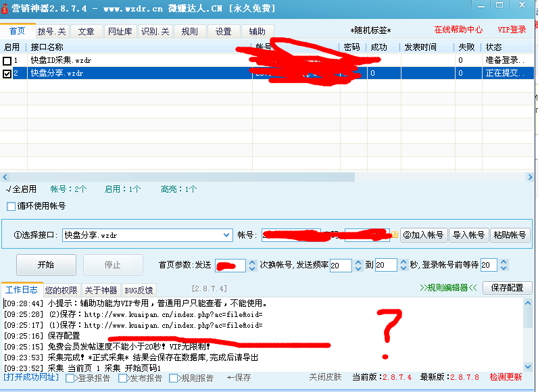Switch to the 网址库 tab
This screenshot has width=538, height=392.
120,32
